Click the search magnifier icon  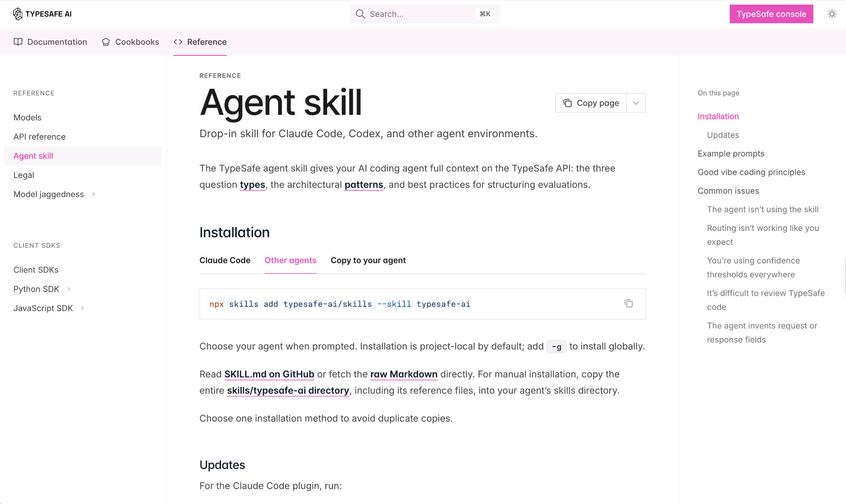coord(360,14)
